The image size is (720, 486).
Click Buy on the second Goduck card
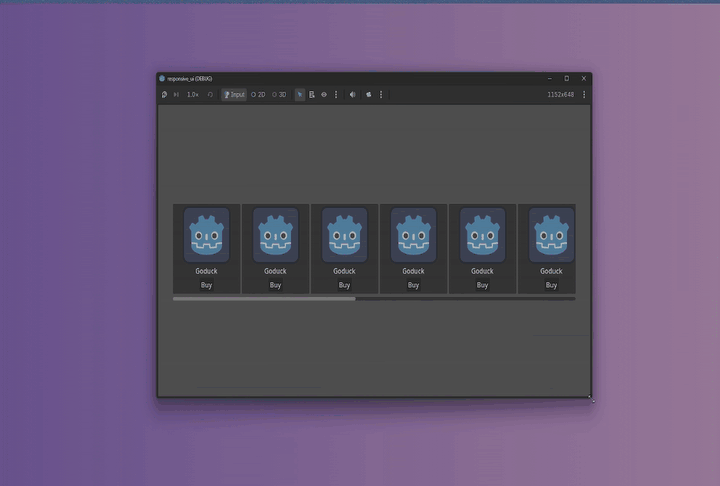tap(275, 285)
